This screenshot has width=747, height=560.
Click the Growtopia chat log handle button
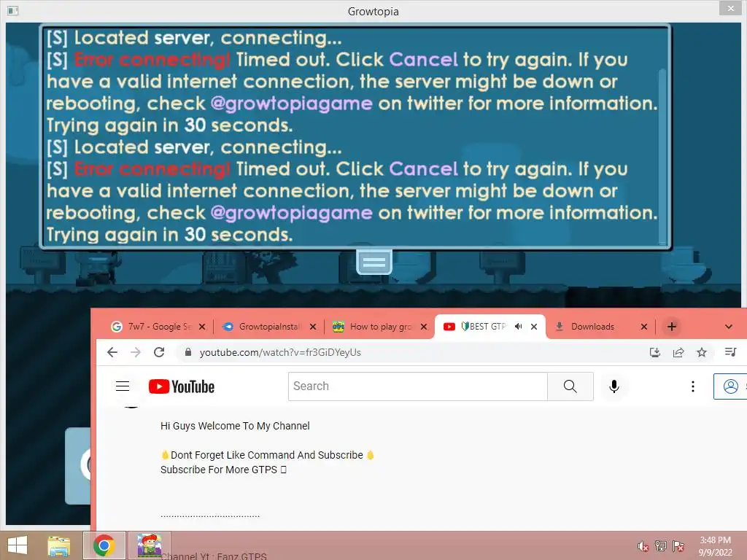click(374, 262)
